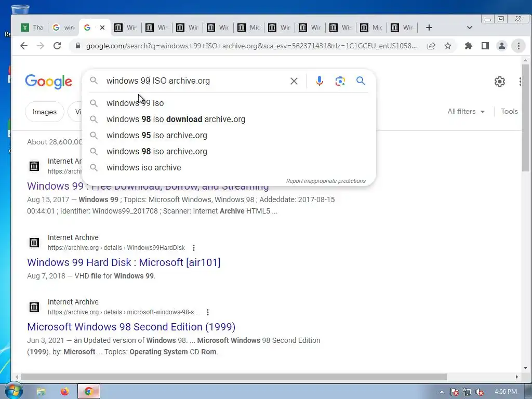
Task: Switch to the first 'Wir' archive tab
Action: (x=126, y=28)
